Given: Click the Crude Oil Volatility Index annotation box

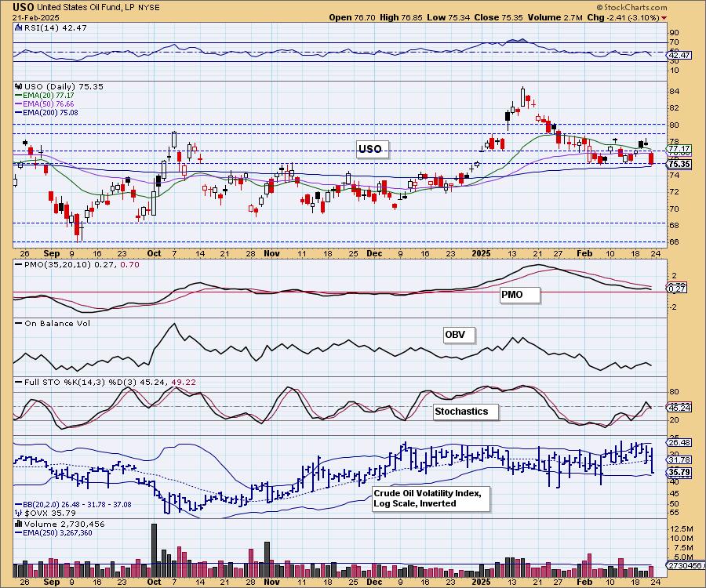Looking at the screenshot, I should coord(431,499).
